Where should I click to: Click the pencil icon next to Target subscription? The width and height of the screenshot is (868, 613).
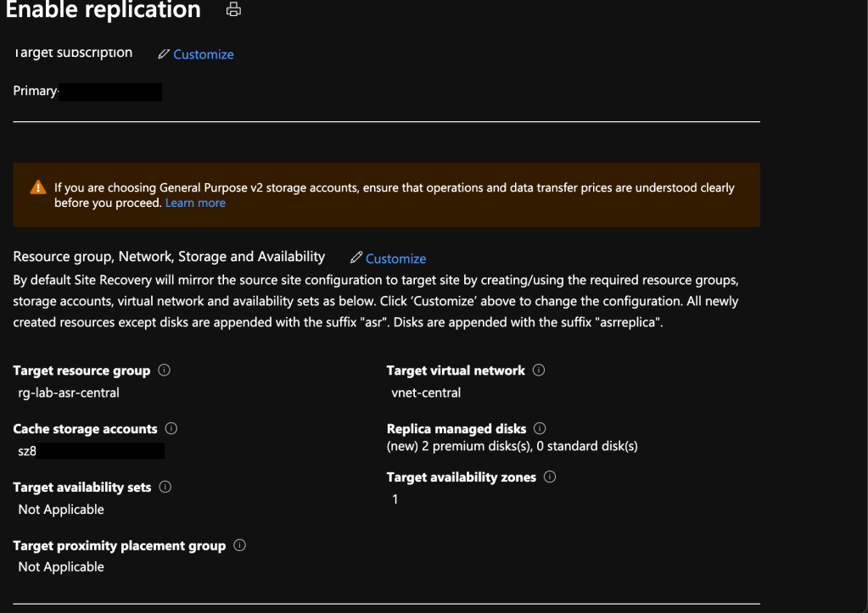pyautogui.click(x=164, y=54)
